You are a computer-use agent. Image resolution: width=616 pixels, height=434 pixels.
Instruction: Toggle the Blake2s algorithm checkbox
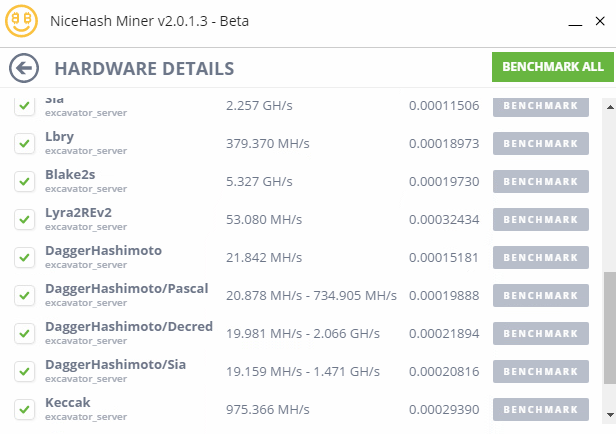pyautogui.click(x=25, y=181)
